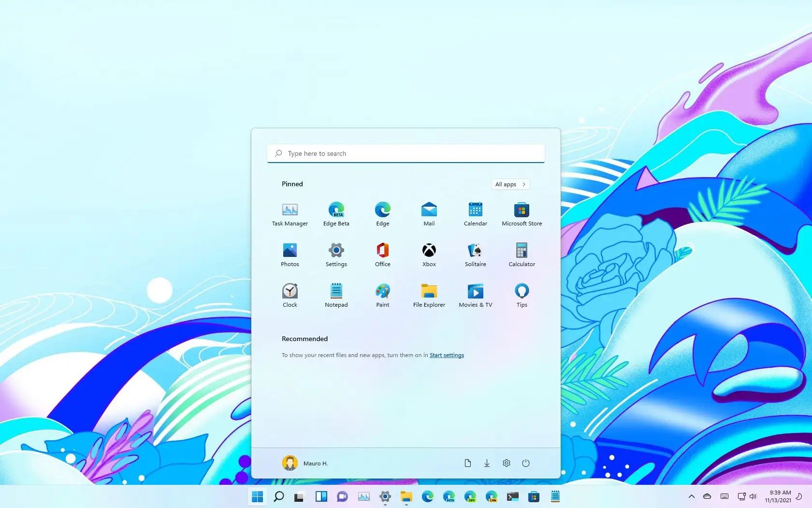Open the Power options button
Screen dimensions: 812x508
point(526,463)
